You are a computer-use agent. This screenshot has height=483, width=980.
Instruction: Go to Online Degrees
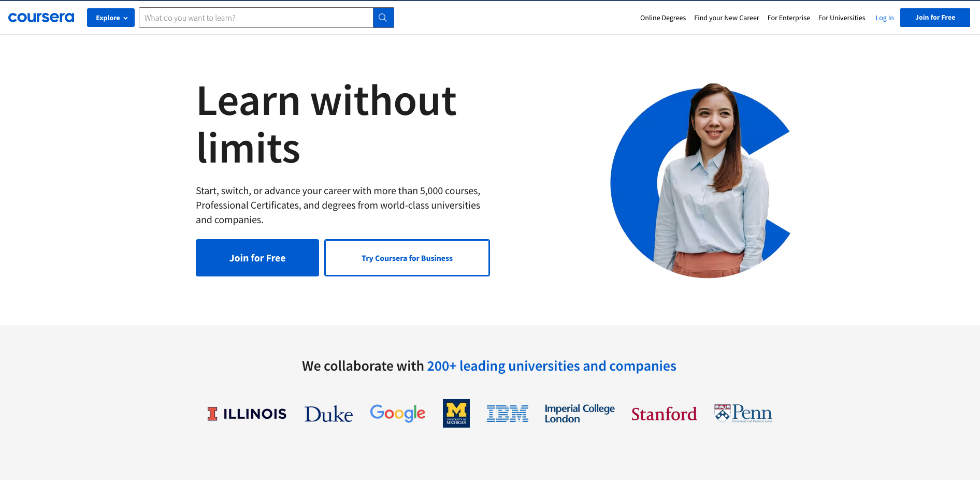pos(663,18)
